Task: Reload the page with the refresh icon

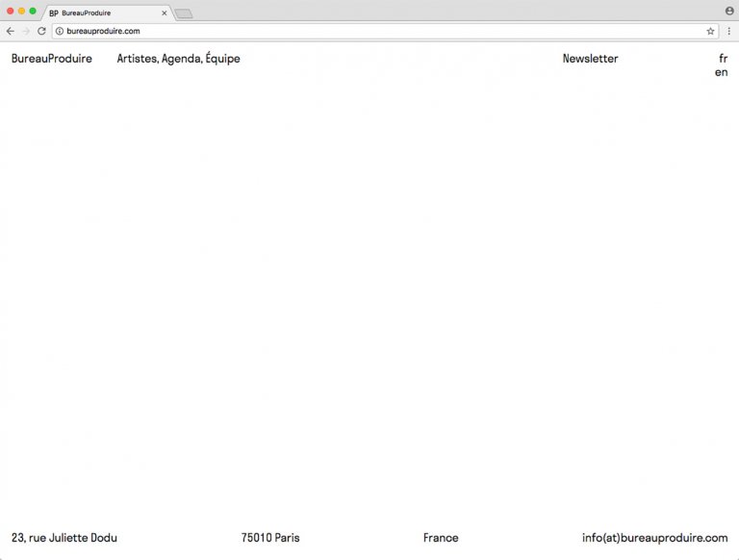Action: [41, 31]
